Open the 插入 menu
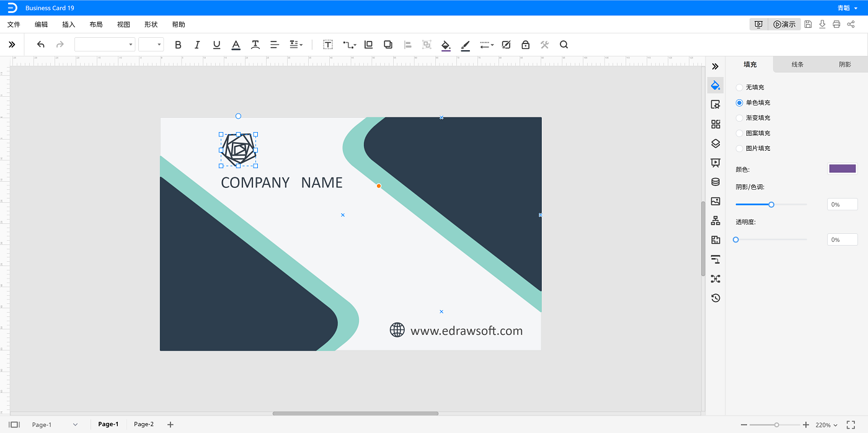Viewport: 868px width, 433px height. pos(68,25)
